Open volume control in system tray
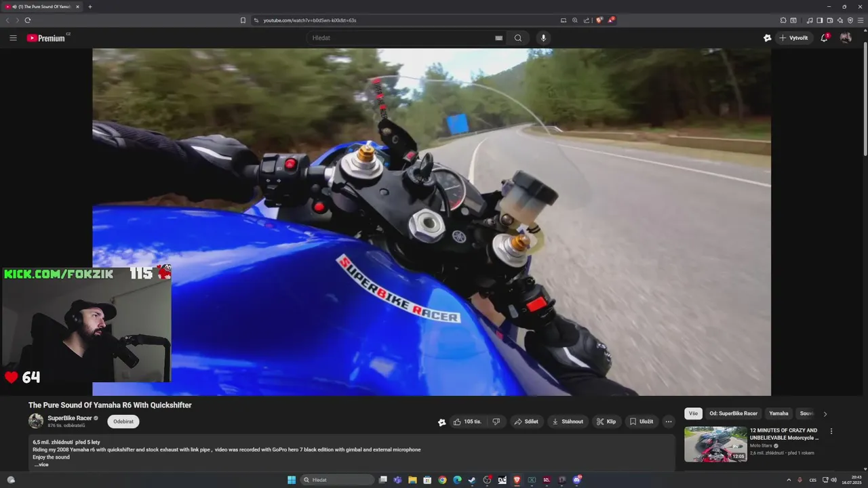 click(x=833, y=480)
